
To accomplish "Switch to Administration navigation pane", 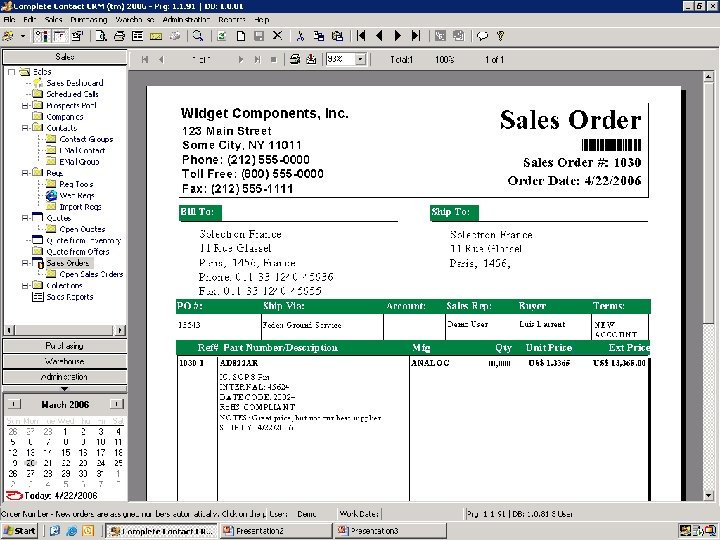I will (x=65, y=377).
